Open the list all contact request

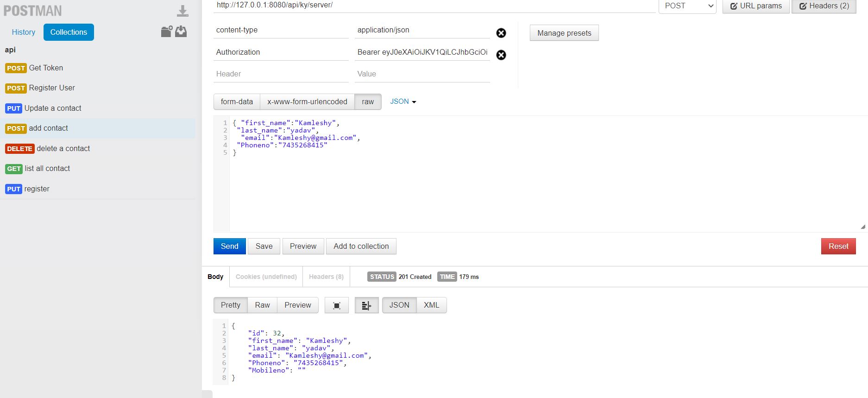[x=98, y=169]
